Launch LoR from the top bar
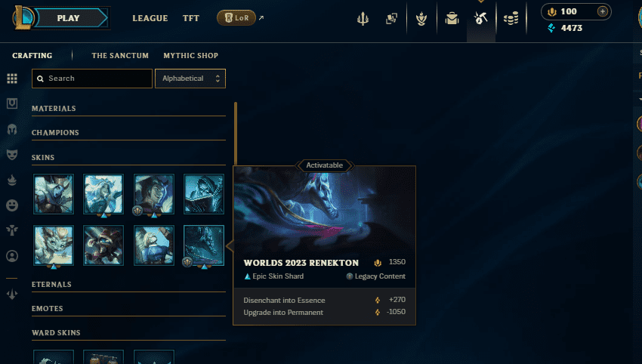642x364 pixels. point(236,17)
